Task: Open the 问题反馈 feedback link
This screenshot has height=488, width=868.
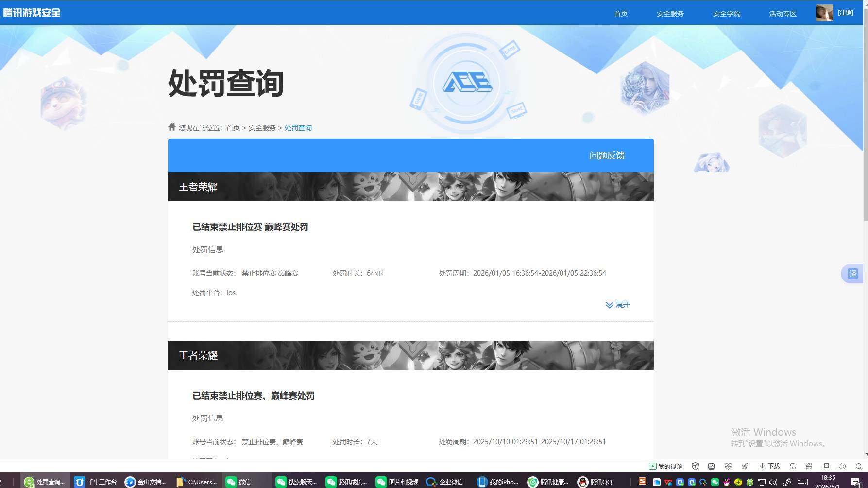Action: pos(607,156)
